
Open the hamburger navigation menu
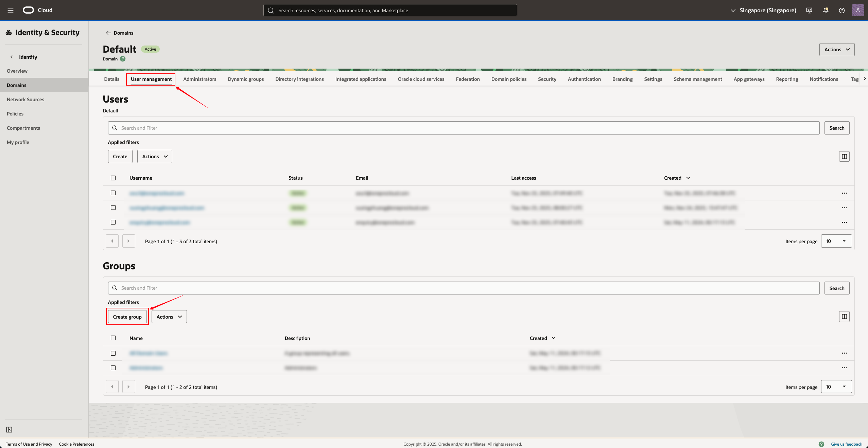tap(11, 10)
